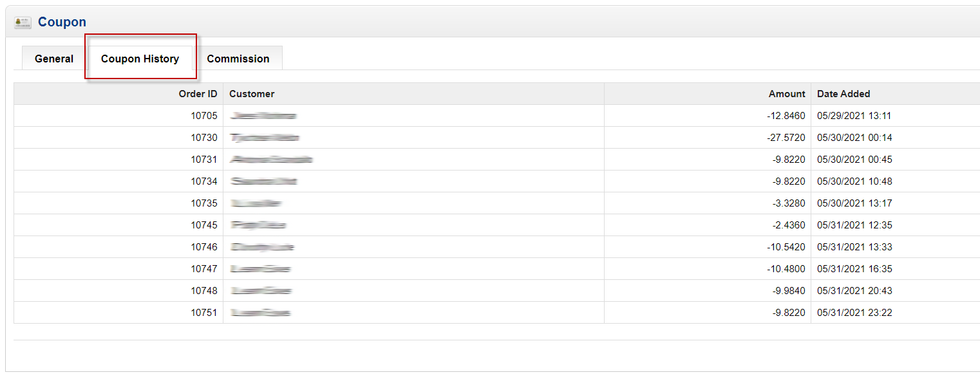The image size is (980, 379).
Task: Click the Coupon page heading text
Action: 62,22
